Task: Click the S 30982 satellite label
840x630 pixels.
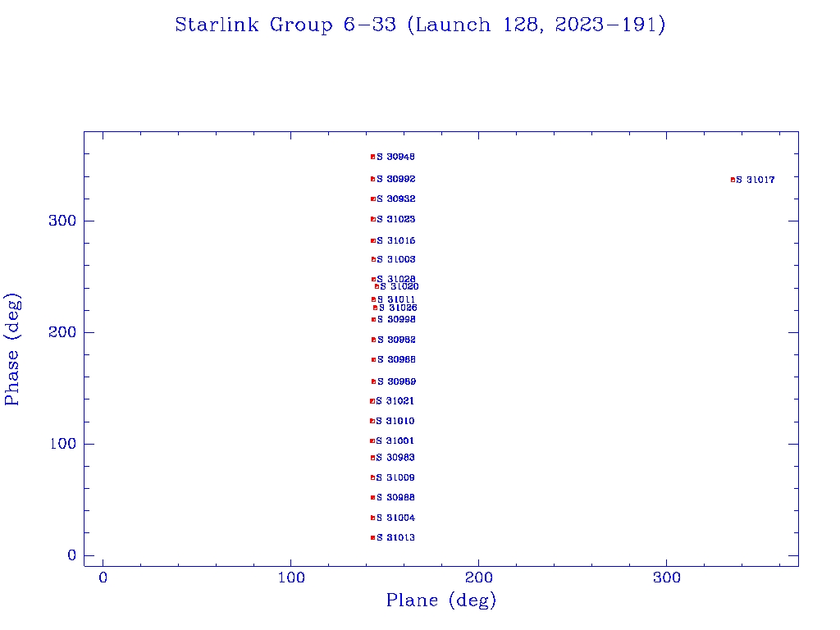Action: click(396, 340)
